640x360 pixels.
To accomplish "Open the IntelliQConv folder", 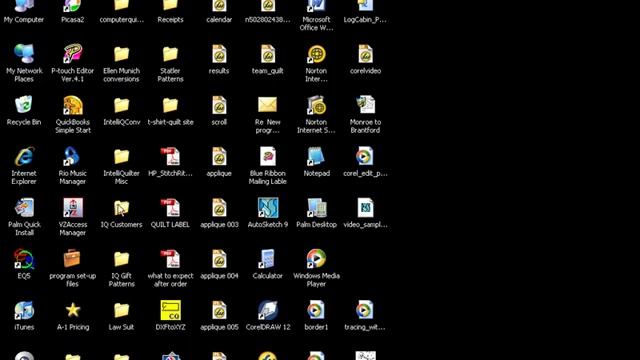I will click(x=122, y=105).
